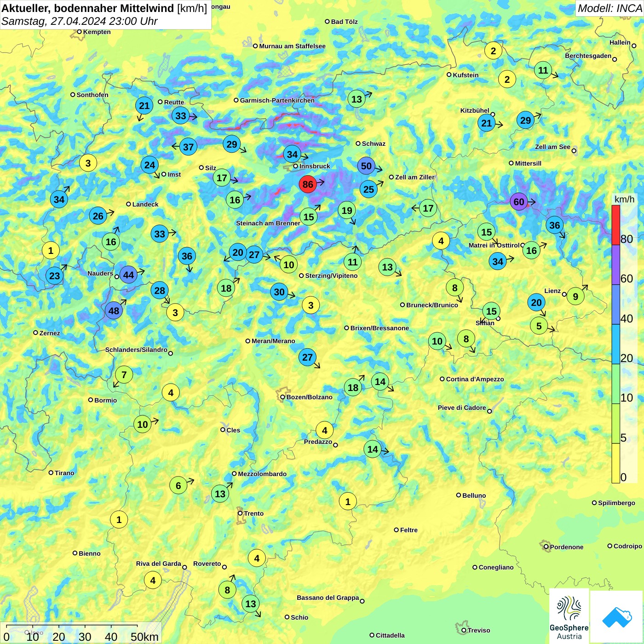
Task: Click the 37 wind station marker
Action: point(188,147)
